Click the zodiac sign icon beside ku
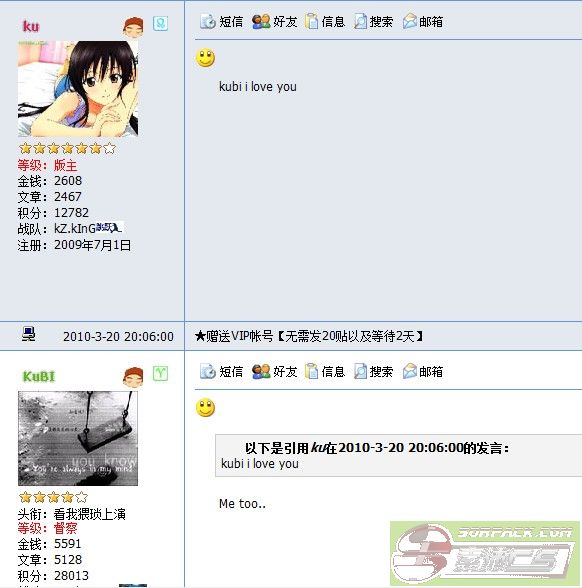The width and height of the screenshot is (582, 588). (160, 24)
